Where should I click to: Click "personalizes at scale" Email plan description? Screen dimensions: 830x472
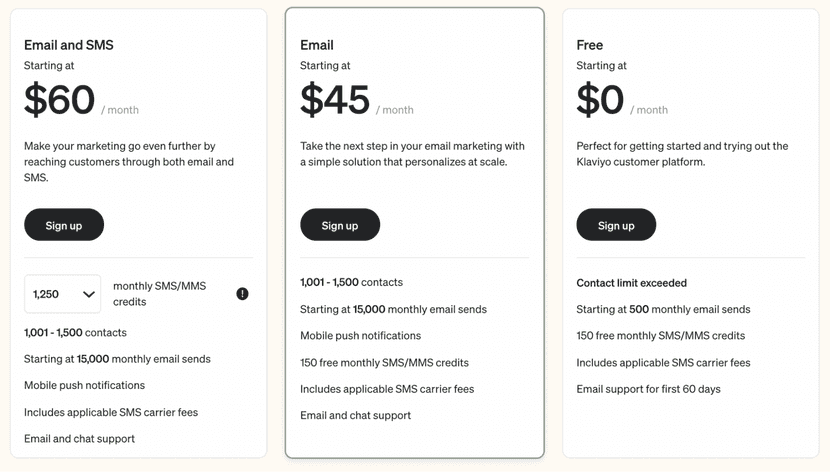pos(412,154)
